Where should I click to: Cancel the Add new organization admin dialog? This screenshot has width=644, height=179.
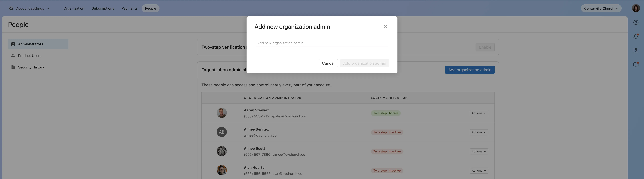click(328, 63)
